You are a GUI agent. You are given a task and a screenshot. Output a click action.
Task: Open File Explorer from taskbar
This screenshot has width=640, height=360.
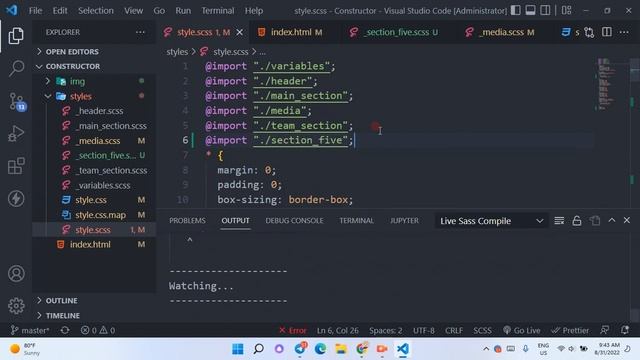tap(341, 349)
